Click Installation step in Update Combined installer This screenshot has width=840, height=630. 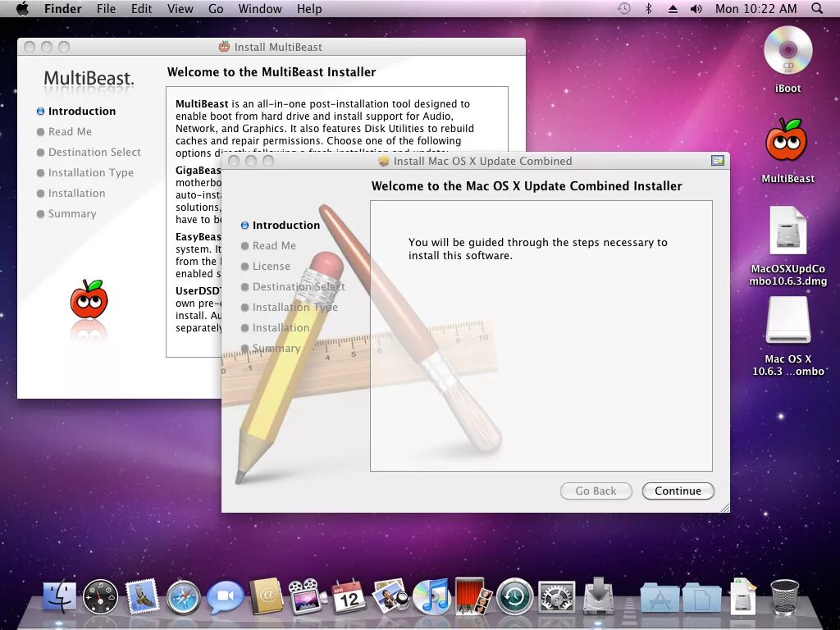click(x=276, y=327)
